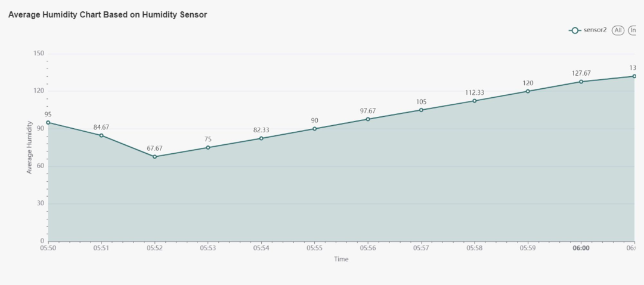Click the 127.67 data point at 06:00
Screen dimensions: 644x285
coord(581,82)
